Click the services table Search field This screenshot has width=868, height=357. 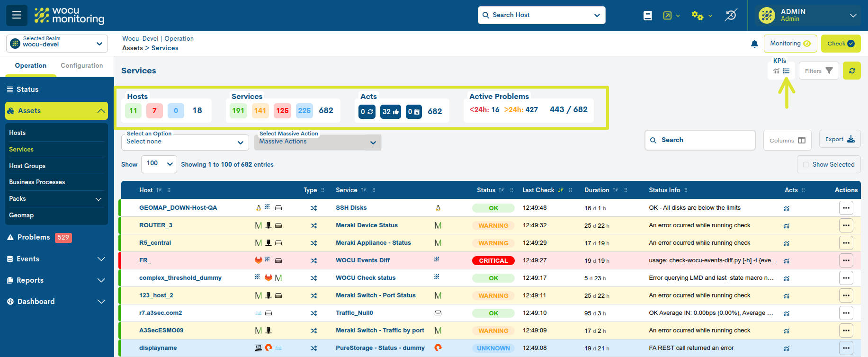coord(700,140)
